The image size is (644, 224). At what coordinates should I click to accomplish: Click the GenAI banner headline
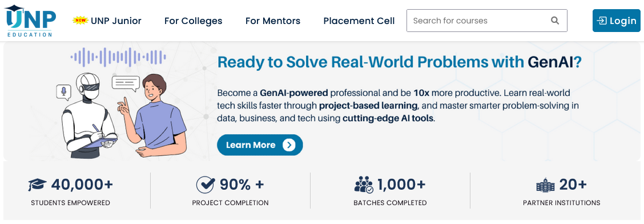tap(399, 62)
